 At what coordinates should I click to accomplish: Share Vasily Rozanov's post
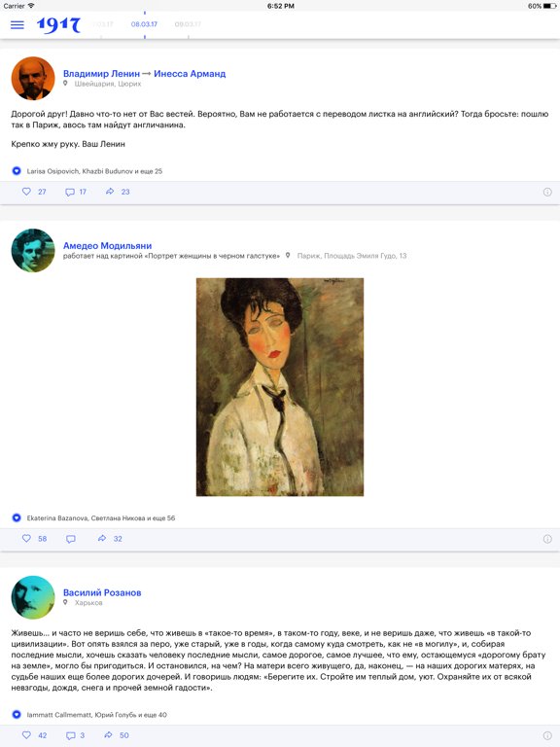point(109,735)
